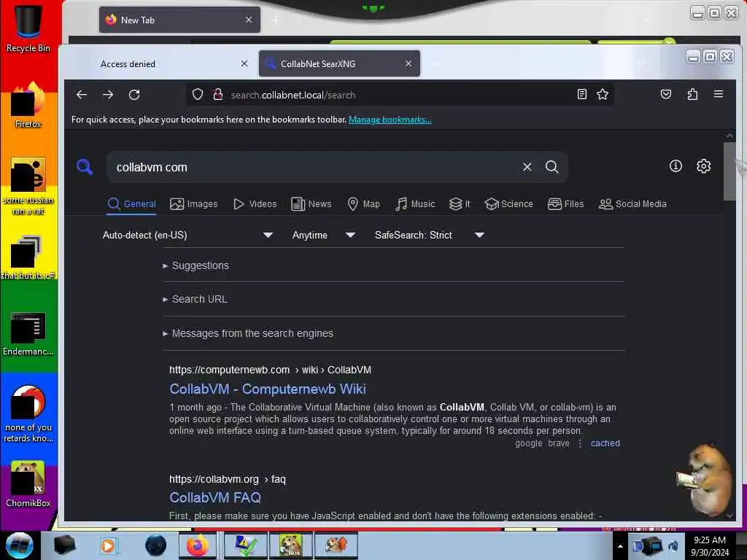Show hidden tray icons arrow
The image size is (747, 560).
coord(620,546)
